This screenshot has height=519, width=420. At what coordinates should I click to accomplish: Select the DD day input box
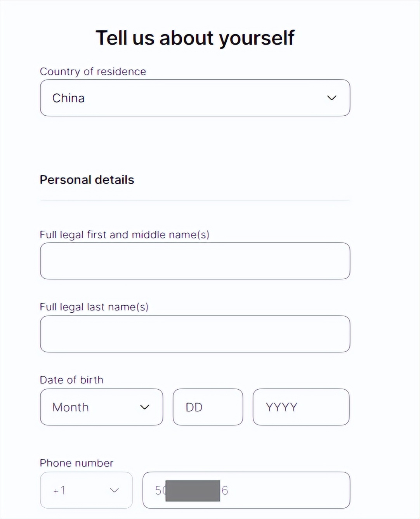208,407
